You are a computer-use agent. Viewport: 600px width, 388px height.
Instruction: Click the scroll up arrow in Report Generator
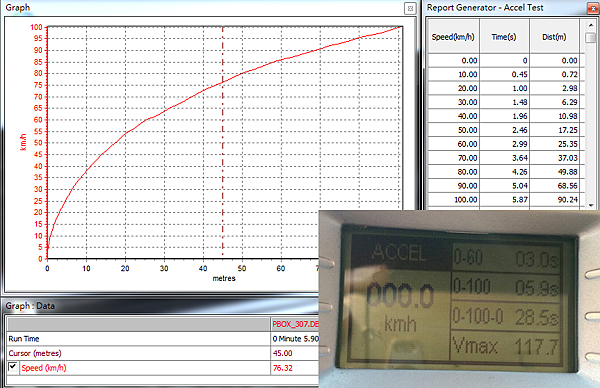pos(591,25)
